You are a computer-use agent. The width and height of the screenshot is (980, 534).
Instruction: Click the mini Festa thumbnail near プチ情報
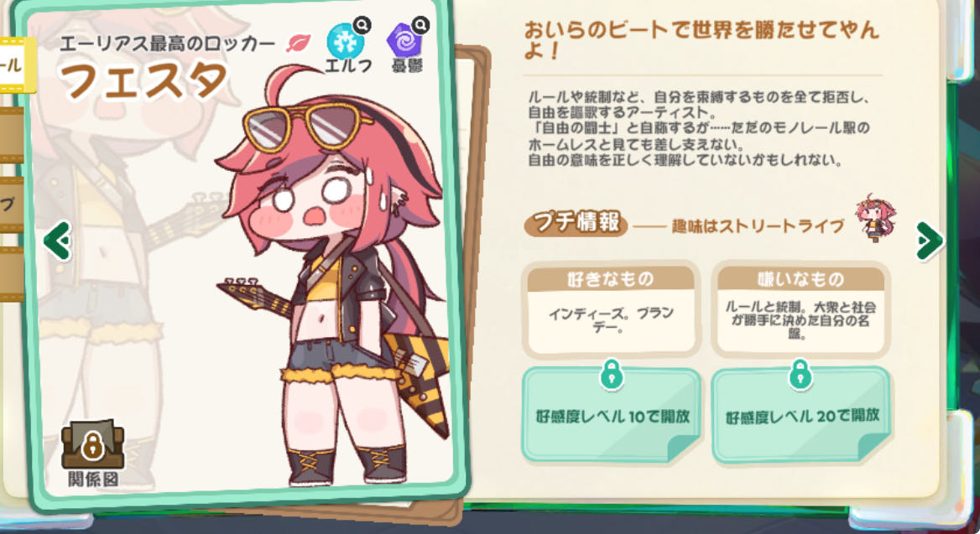click(x=876, y=217)
